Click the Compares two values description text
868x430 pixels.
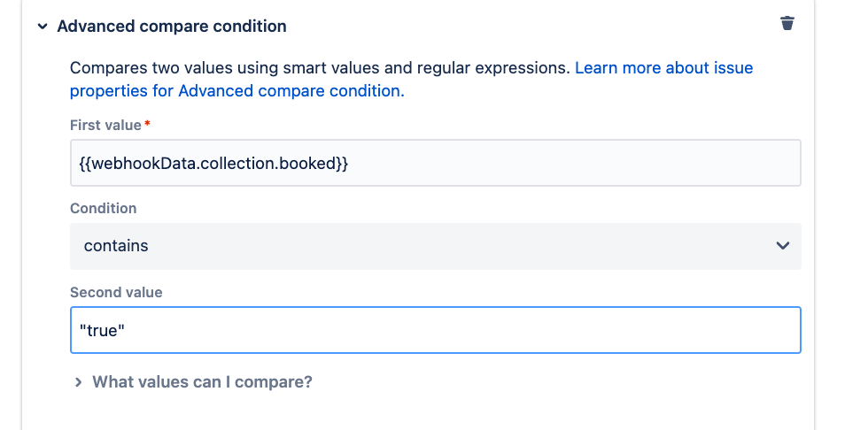coord(320,68)
